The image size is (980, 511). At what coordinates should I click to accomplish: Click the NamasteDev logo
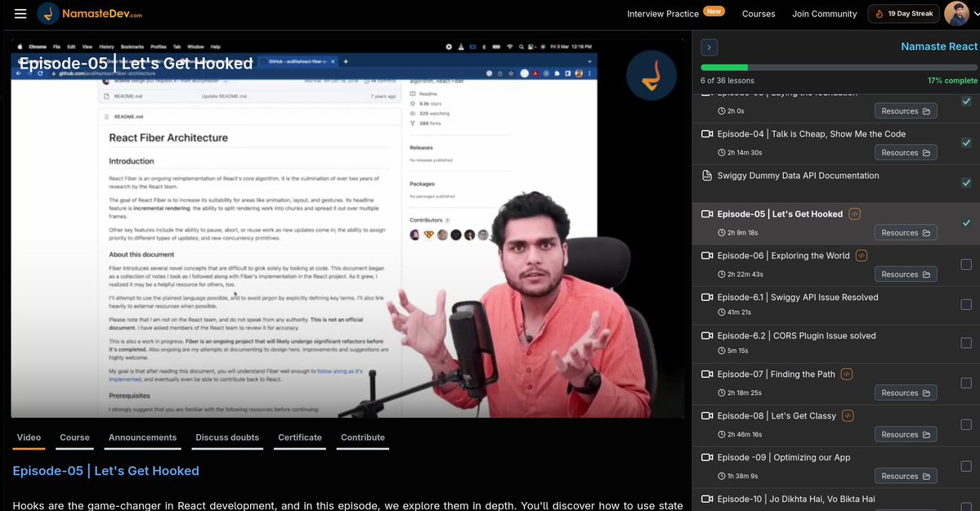click(x=90, y=14)
